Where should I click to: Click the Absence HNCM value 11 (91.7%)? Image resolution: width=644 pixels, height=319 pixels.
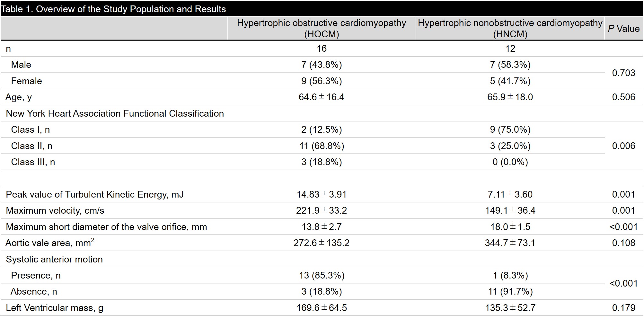pos(510,291)
